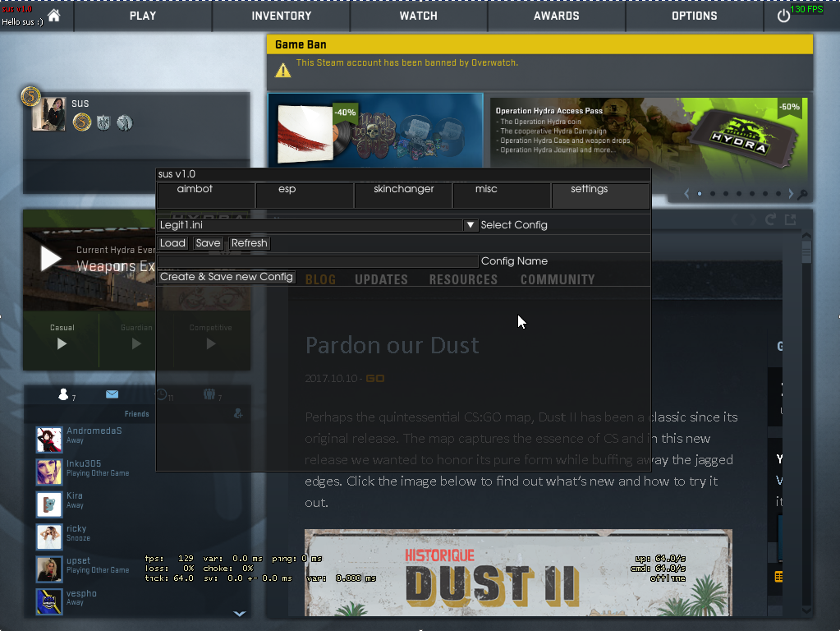Open the PLAY menu
840x631 pixels.
click(143, 16)
